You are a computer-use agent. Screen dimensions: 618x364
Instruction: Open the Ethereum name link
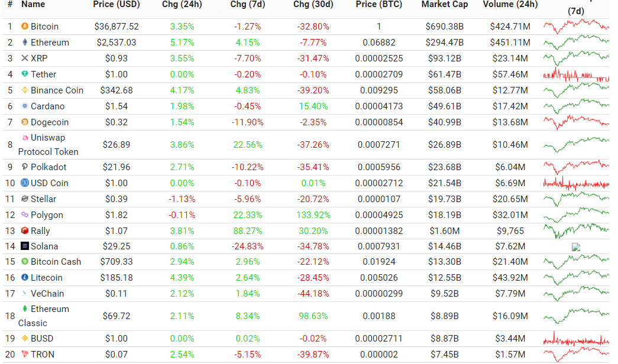coord(50,43)
